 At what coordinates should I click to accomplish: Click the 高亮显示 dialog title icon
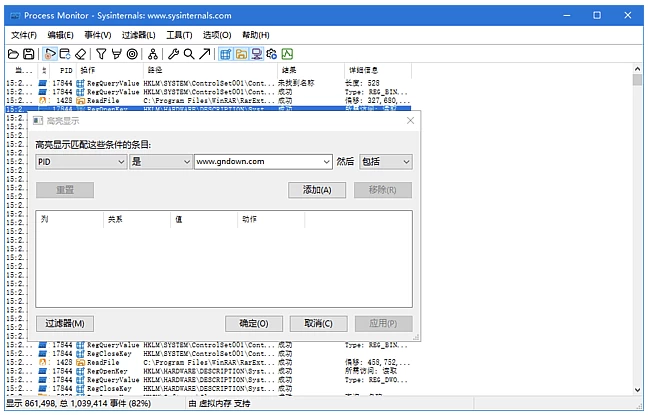pos(38,121)
